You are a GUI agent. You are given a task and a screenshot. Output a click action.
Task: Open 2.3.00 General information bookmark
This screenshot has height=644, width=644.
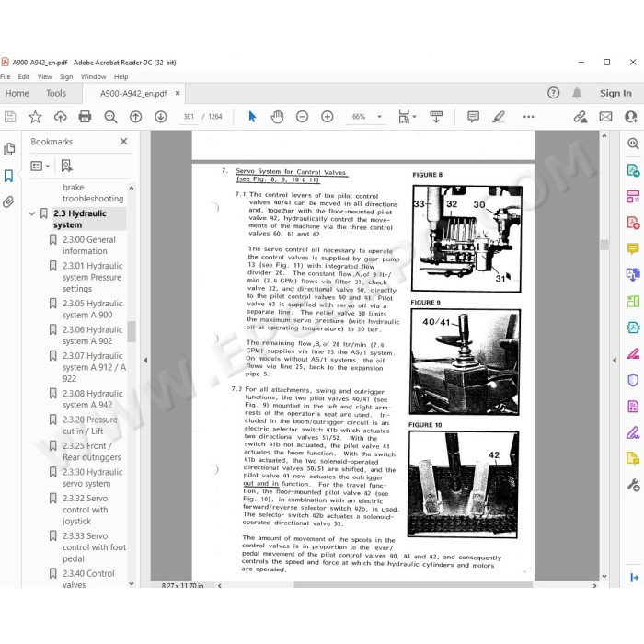click(x=89, y=246)
